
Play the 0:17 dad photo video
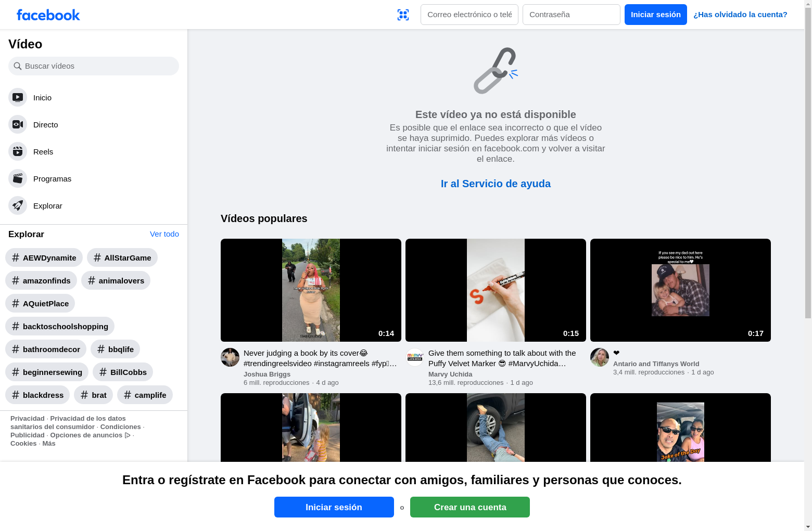click(x=680, y=290)
